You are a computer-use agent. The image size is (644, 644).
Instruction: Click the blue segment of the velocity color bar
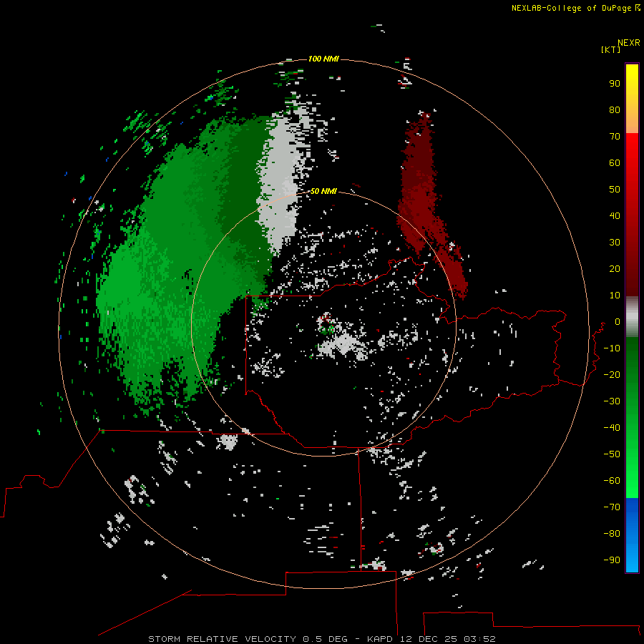click(632, 535)
